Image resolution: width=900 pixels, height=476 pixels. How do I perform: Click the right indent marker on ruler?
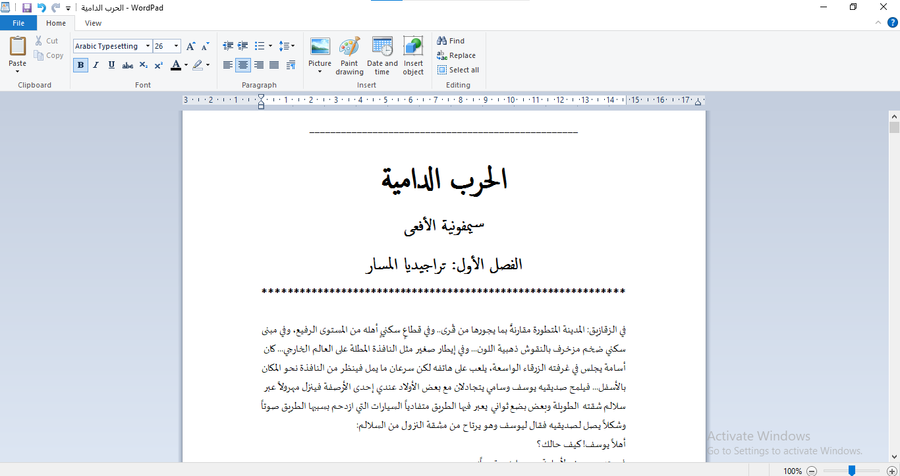[698, 102]
